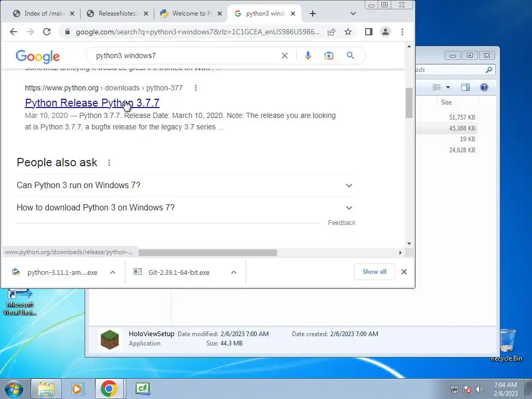
Task: Open File Explorer from taskbar
Action: pyautogui.click(x=46, y=389)
